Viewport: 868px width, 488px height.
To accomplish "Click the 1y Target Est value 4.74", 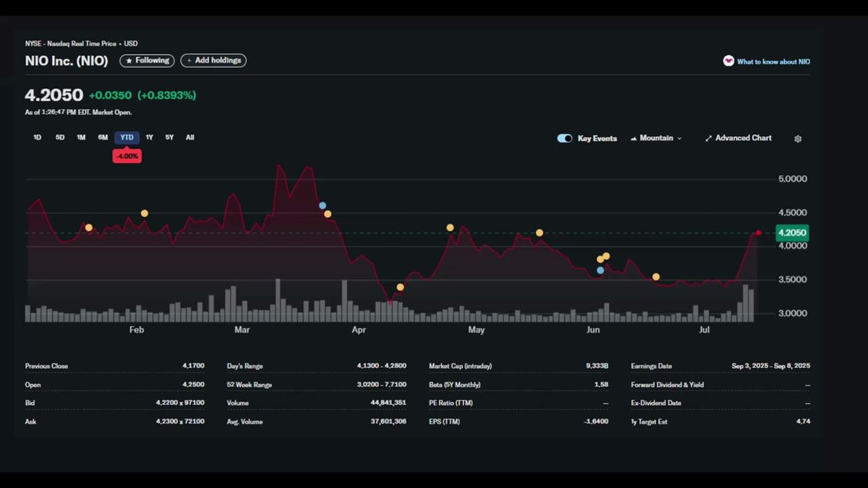I will [803, 421].
